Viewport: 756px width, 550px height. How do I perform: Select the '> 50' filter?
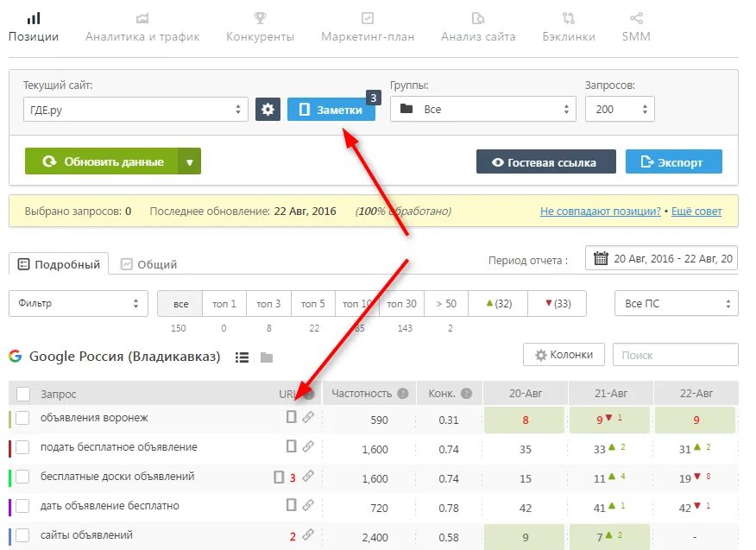(x=446, y=303)
